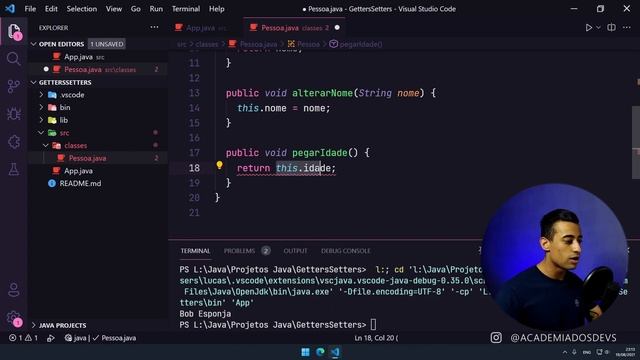Click the Pessoa class breadcrumb
This screenshot has height=360, width=640.
click(x=304, y=44)
